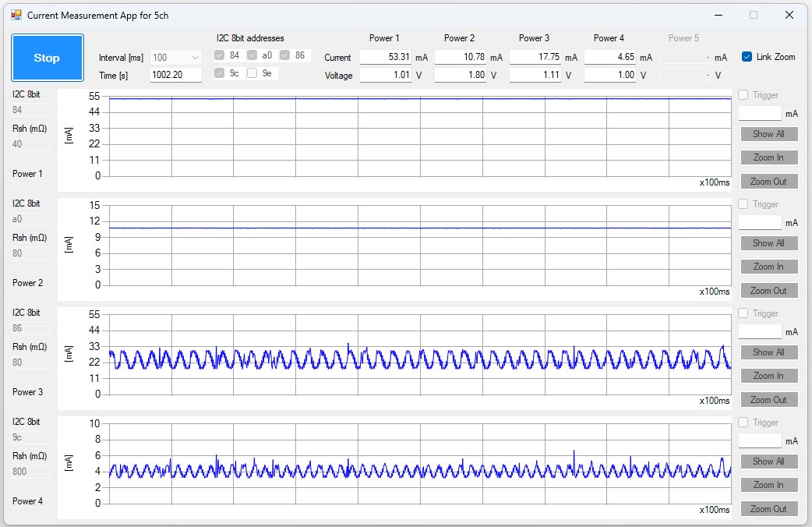This screenshot has width=812, height=527.
Task: Click Power 2 voltage value 1.80
Action: tap(461, 75)
